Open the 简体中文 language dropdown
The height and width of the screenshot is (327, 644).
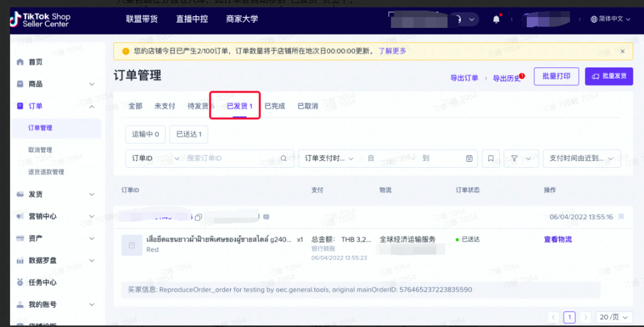[611, 19]
